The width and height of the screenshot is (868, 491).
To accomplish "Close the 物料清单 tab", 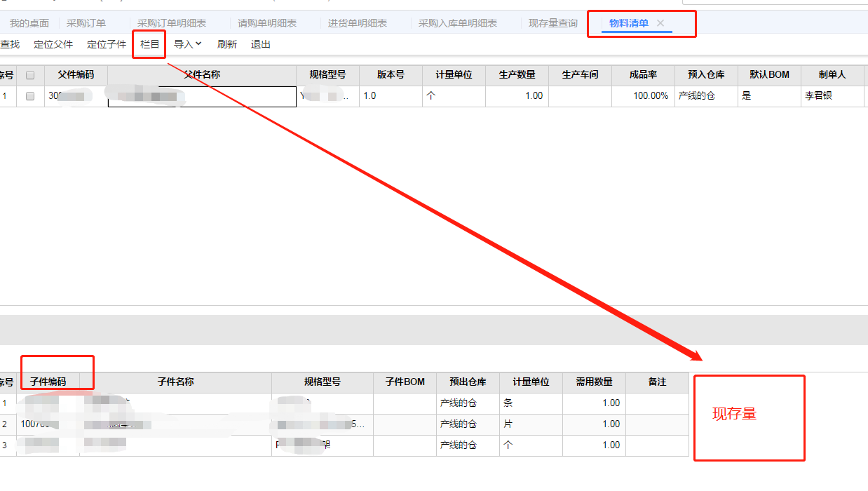I will pyautogui.click(x=660, y=23).
